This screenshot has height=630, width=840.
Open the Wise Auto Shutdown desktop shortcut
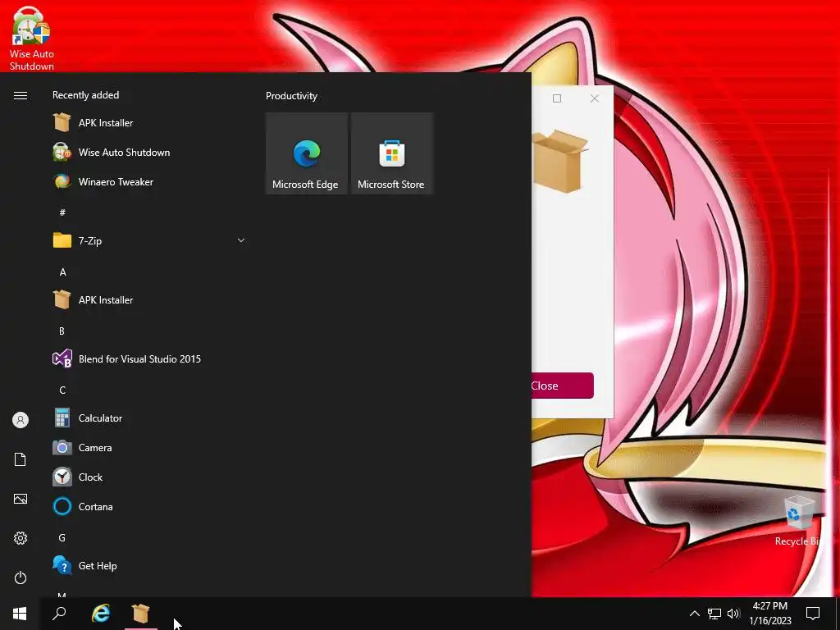click(x=31, y=38)
